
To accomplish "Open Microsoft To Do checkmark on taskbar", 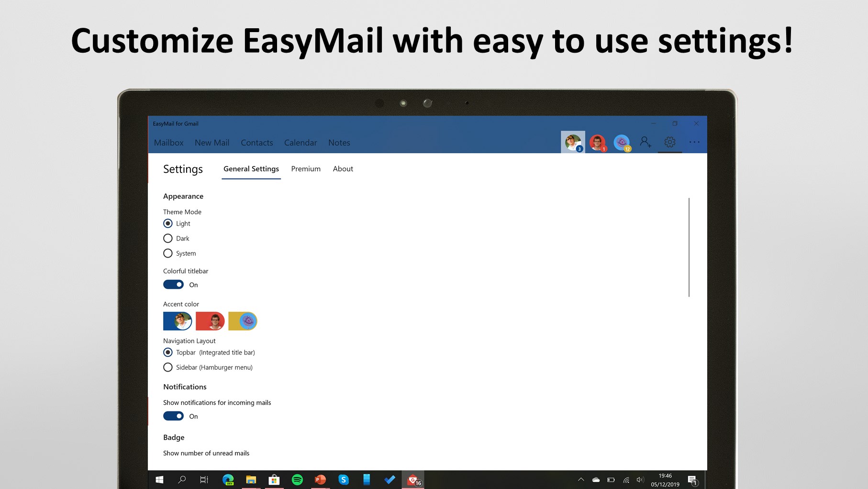I will [389, 479].
